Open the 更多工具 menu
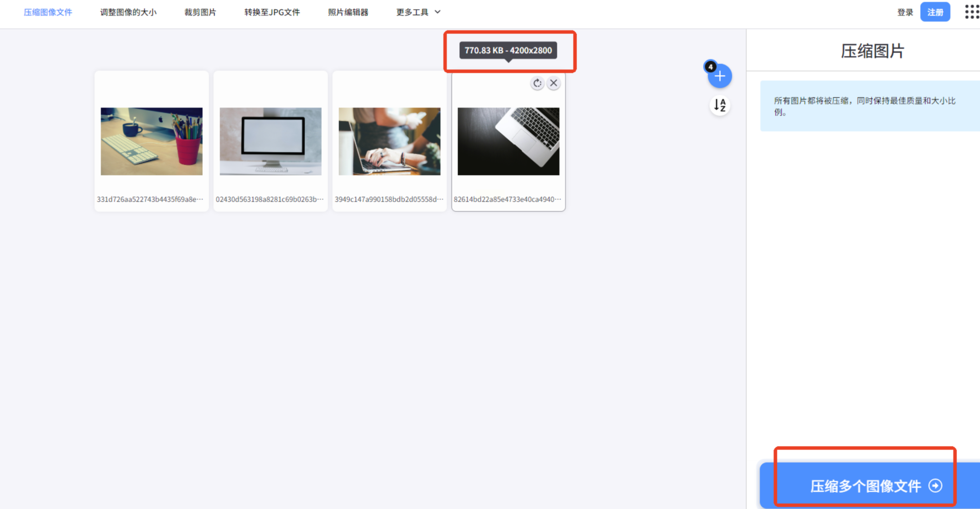Viewport: 980px width, 509px height. pyautogui.click(x=412, y=12)
